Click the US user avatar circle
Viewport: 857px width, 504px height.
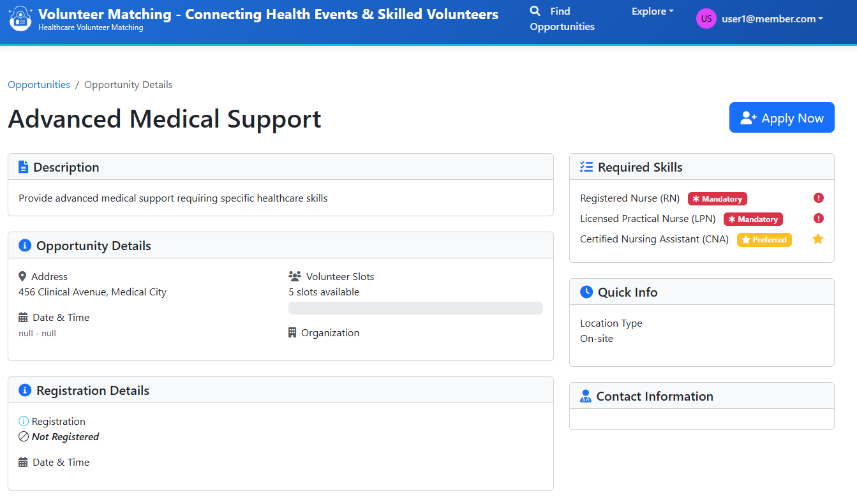tap(706, 19)
